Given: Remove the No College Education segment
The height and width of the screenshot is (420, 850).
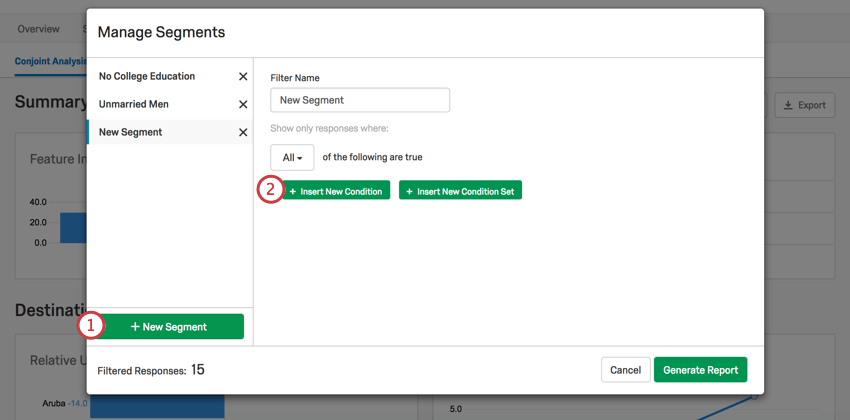Looking at the screenshot, I should [243, 76].
